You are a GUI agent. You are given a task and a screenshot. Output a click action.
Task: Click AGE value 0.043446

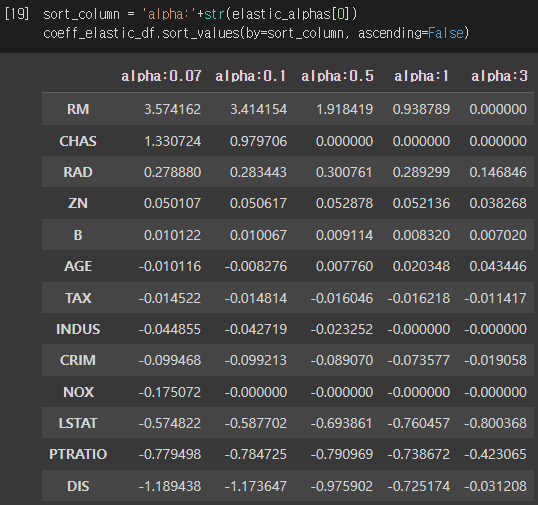coord(498,266)
